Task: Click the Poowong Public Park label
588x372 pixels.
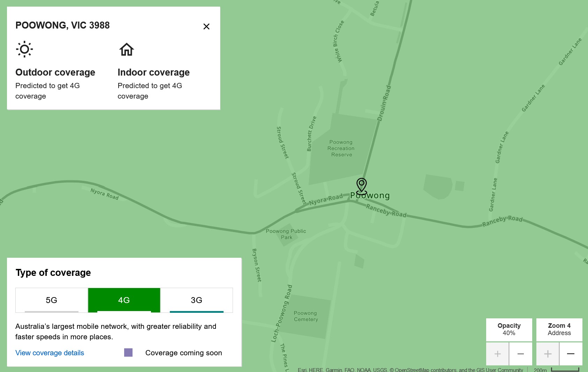Action: tap(286, 234)
